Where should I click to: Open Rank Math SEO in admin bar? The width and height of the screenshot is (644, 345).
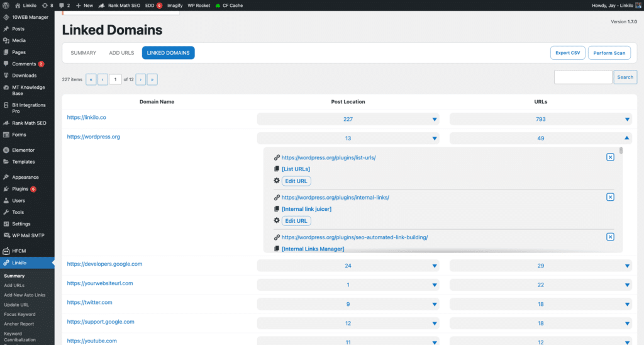(x=119, y=5)
